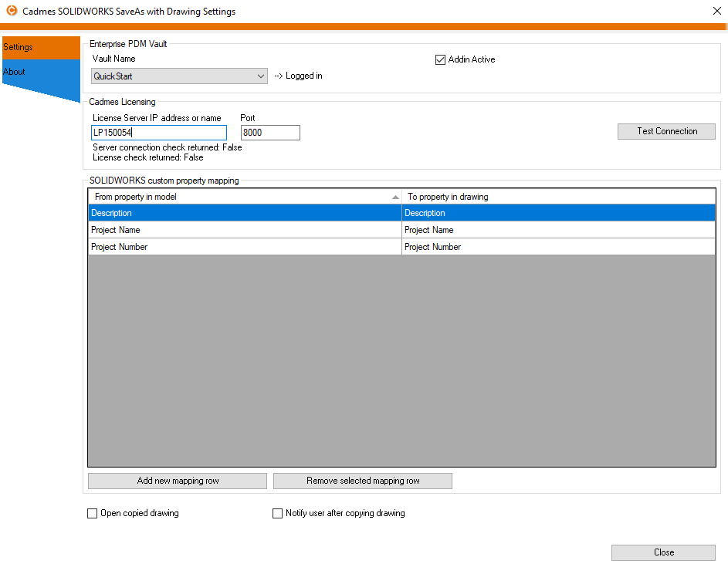The width and height of the screenshot is (728, 574).
Task: Click the sort arrow in From property header
Action: pyautogui.click(x=395, y=198)
